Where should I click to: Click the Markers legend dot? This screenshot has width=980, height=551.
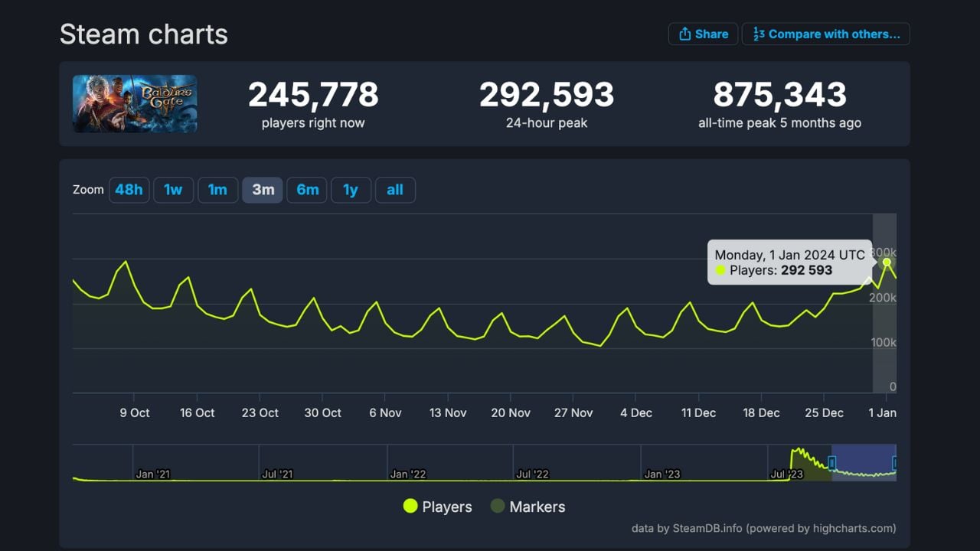[x=498, y=506]
